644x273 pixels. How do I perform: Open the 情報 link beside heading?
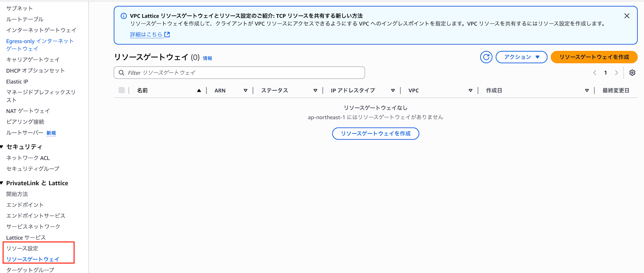tap(207, 58)
